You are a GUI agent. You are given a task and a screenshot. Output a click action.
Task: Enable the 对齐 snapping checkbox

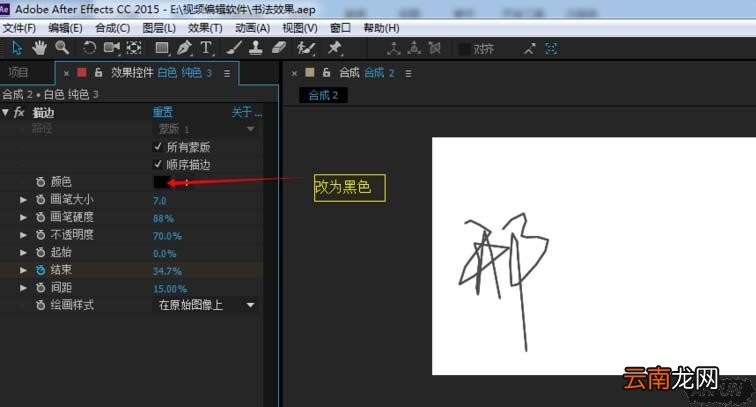pos(464,49)
